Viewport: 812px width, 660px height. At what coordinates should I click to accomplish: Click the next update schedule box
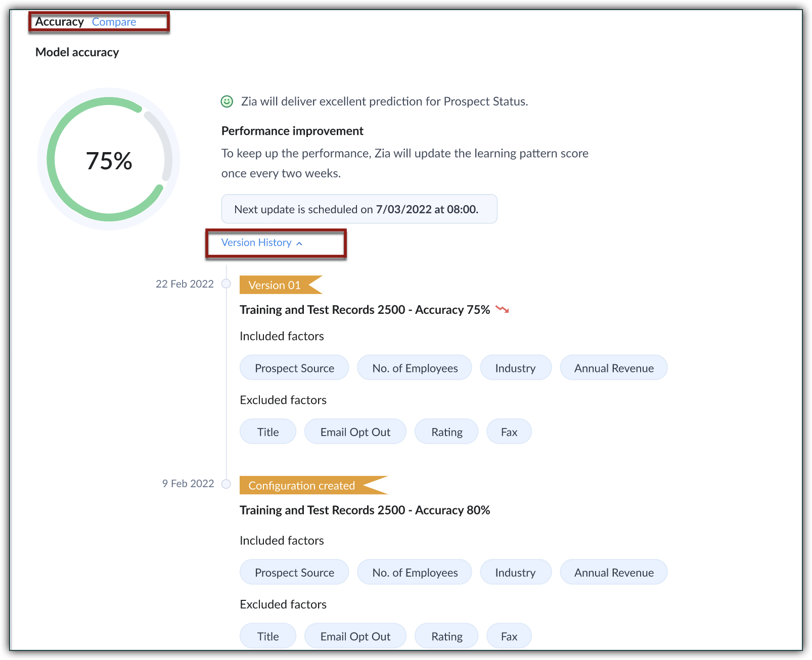359,209
